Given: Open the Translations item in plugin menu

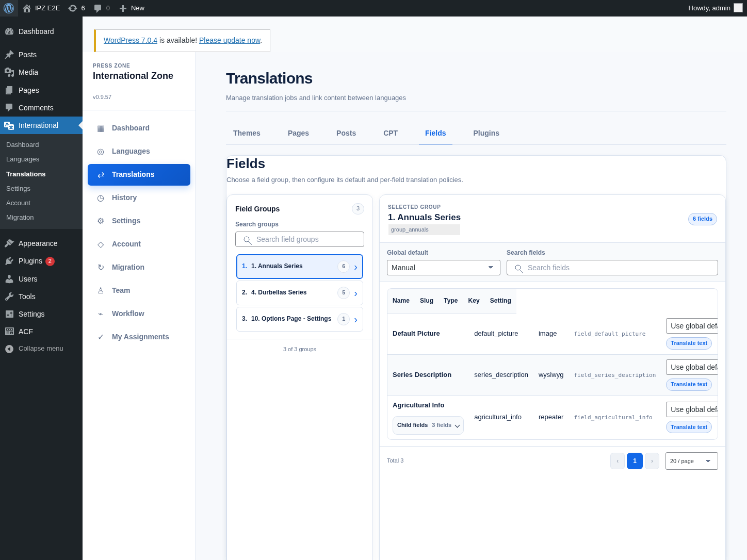Looking at the screenshot, I should coord(139,175).
